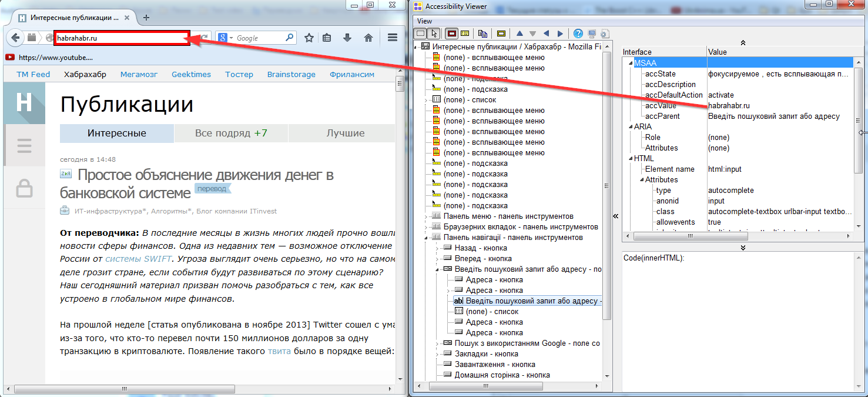Viewport: 868px width, 397px height.
Task: Open the View menu in Accessibility Viewer
Action: (424, 21)
